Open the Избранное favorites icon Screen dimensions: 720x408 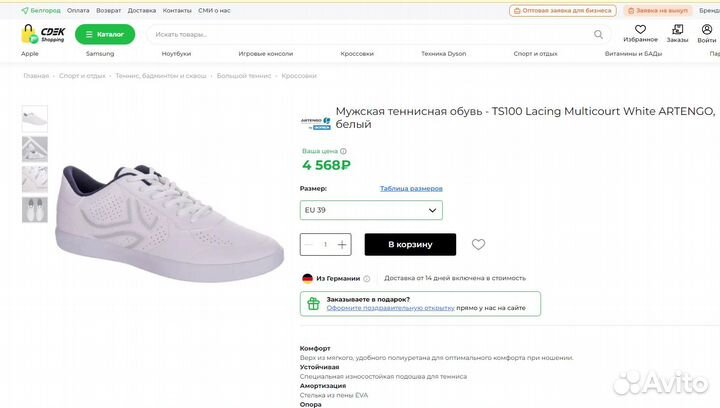point(640,31)
